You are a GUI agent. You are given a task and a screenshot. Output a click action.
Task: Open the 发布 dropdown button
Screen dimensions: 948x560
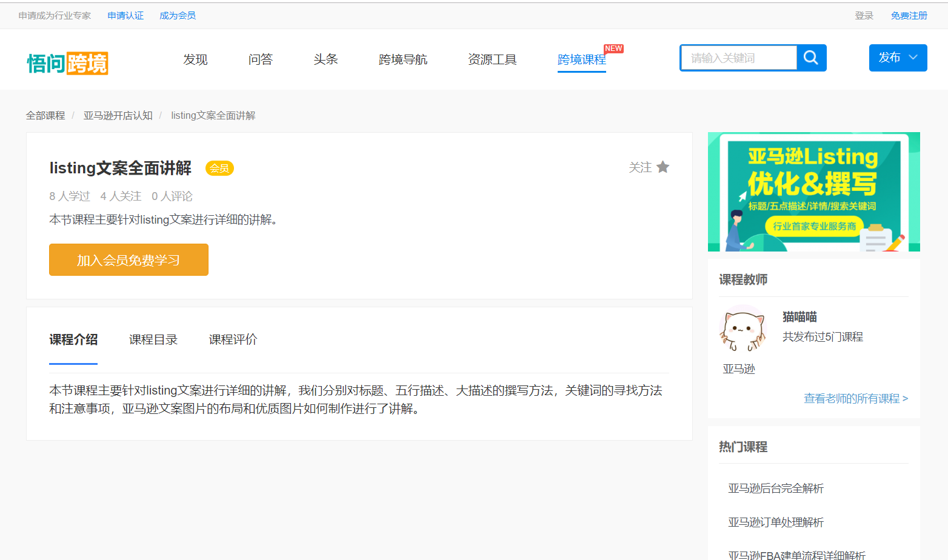pyautogui.click(x=898, y=58)
